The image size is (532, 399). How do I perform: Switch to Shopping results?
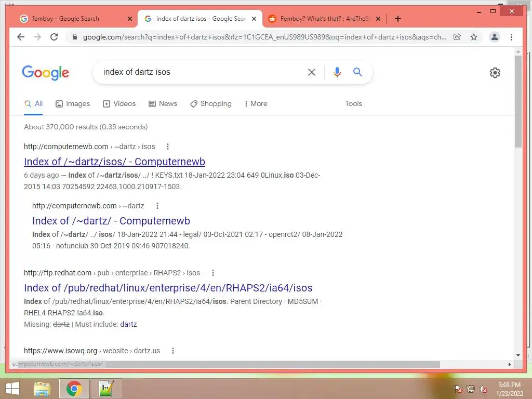coord(211,104)
